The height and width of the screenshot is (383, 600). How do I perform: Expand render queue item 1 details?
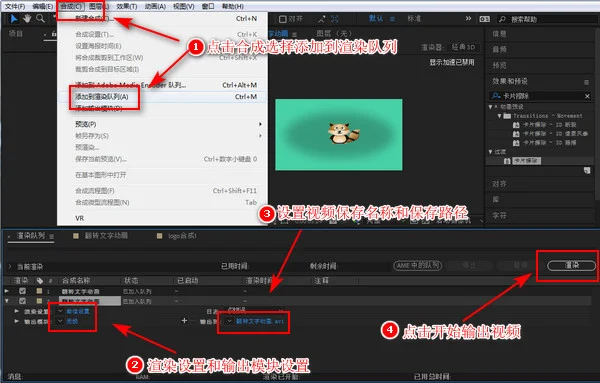pos(7,291)
